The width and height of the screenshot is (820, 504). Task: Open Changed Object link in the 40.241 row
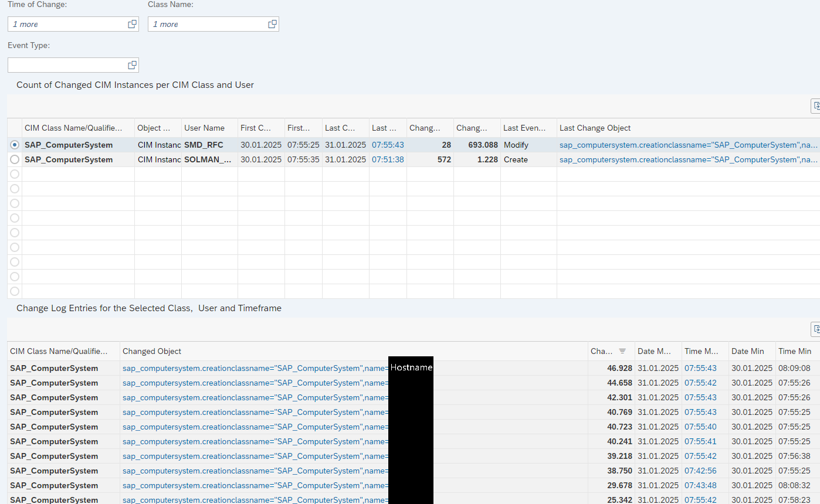click(255, 441)
